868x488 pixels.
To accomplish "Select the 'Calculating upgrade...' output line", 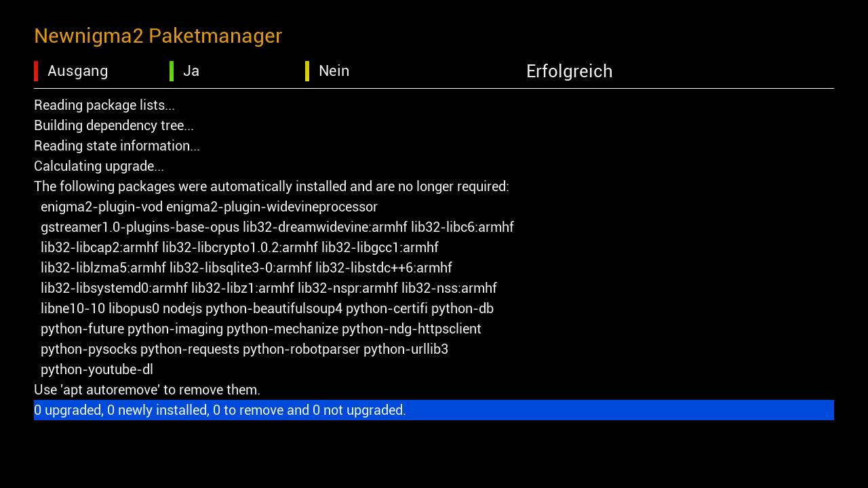I will click(x=99, y=166).
